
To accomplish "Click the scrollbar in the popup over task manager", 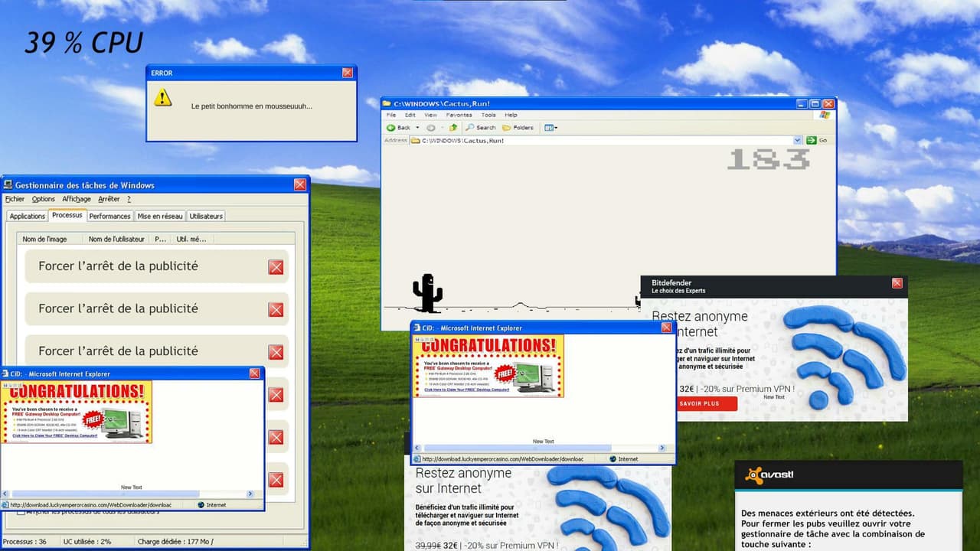I will click(106, 494).
